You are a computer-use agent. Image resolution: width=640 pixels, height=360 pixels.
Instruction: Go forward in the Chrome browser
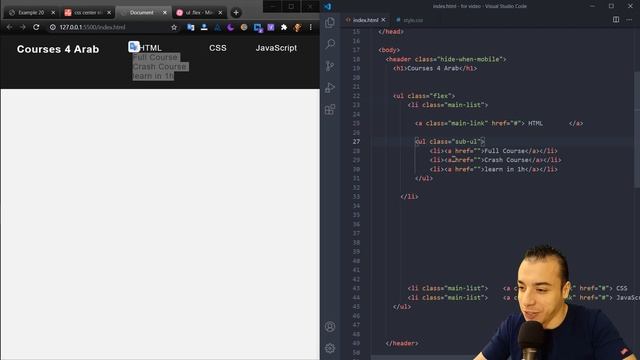(22, 27)
